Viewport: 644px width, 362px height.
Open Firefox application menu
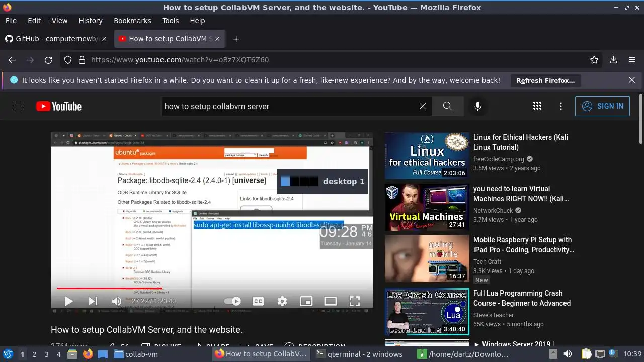(x=632, y=60)
